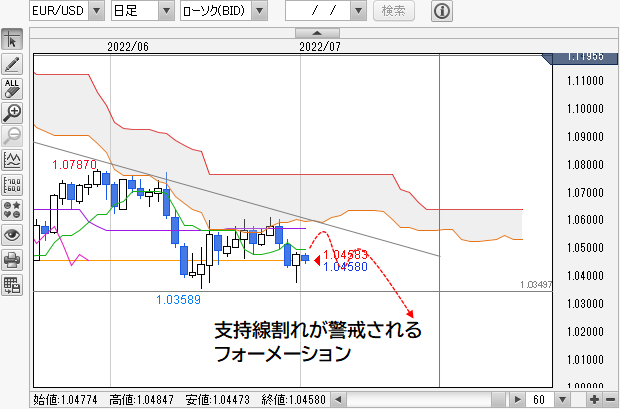Click the minus button to decrease bars
Viewport: 620px width, 409px height.
point(610,400)
